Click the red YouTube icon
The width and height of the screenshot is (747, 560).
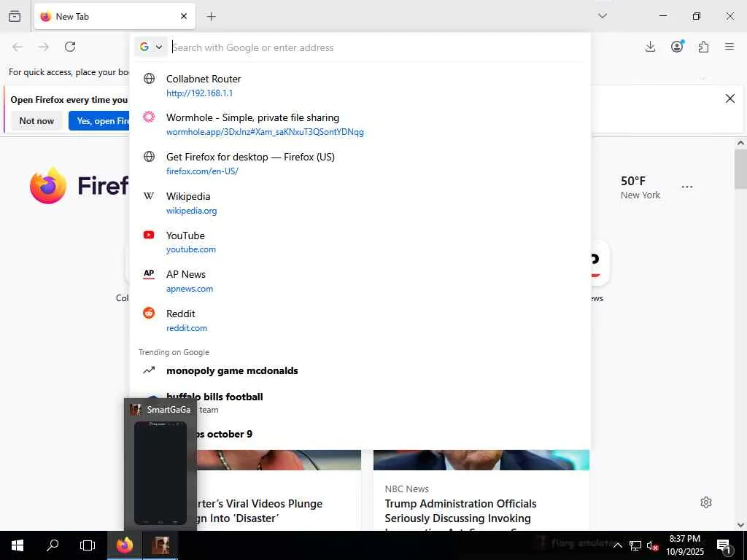click(x=149, y=235)
